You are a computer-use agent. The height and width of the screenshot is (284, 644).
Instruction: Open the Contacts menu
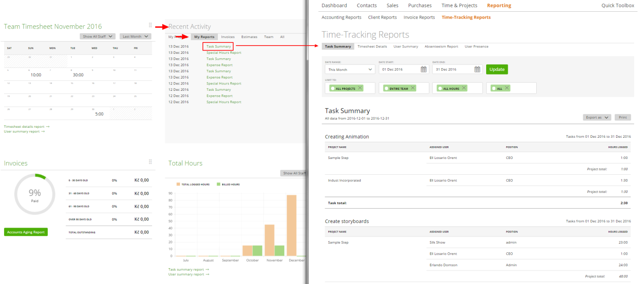[x=367, y=5]
